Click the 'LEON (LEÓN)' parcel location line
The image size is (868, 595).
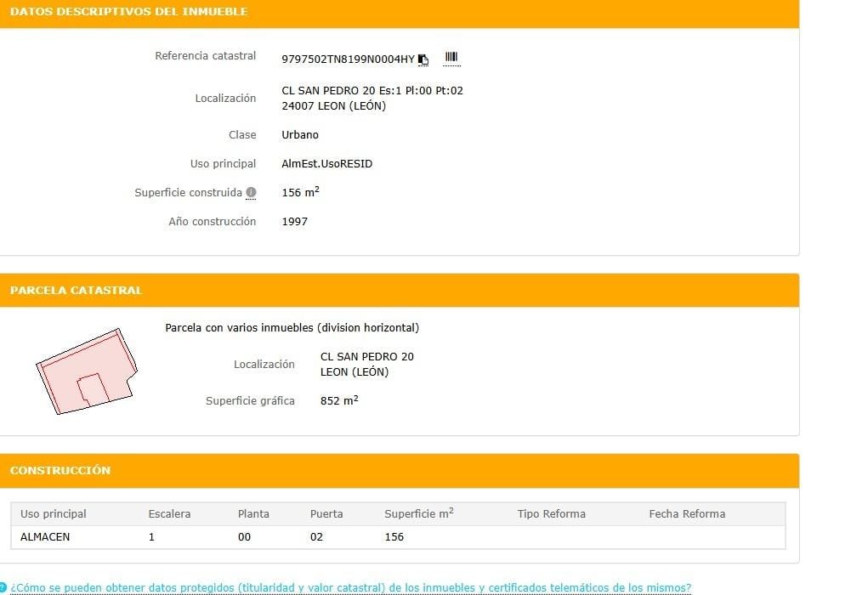355,372
